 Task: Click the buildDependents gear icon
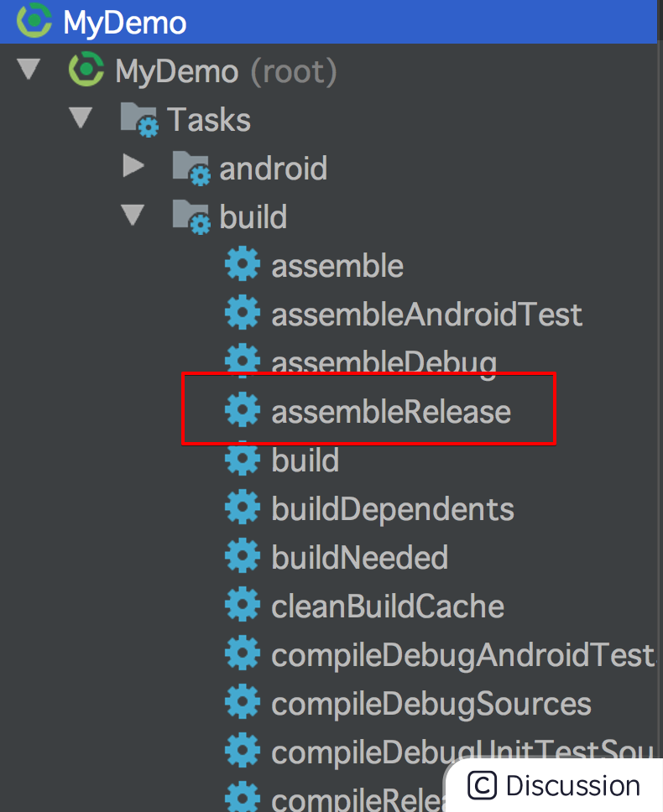point(242,507)
